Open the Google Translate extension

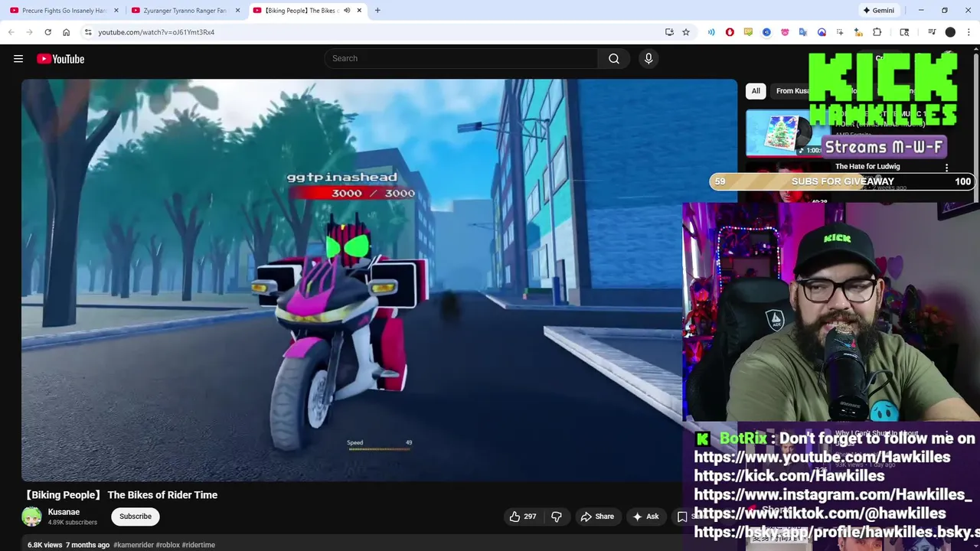(803, 32)
